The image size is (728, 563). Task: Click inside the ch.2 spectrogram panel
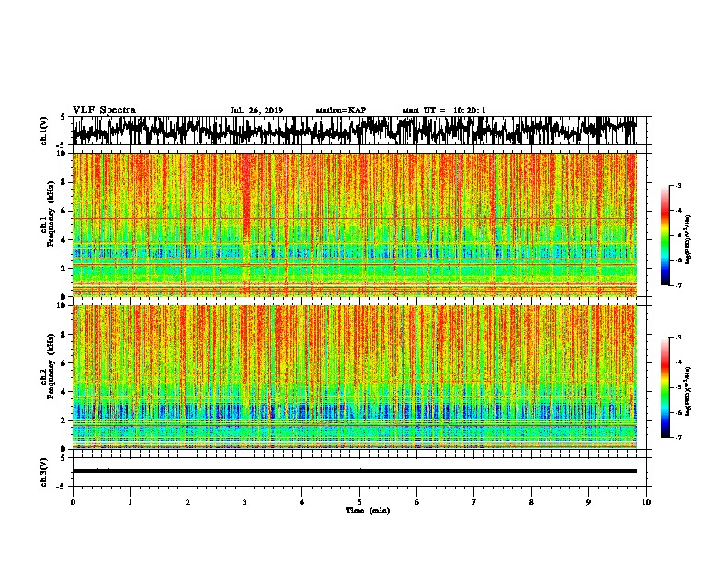355,377
